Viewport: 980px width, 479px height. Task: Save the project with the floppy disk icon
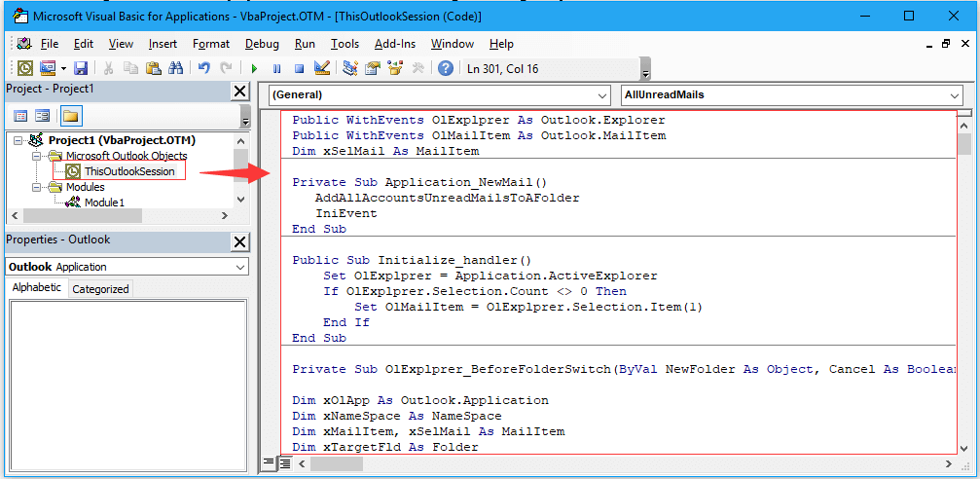(81, 68)
